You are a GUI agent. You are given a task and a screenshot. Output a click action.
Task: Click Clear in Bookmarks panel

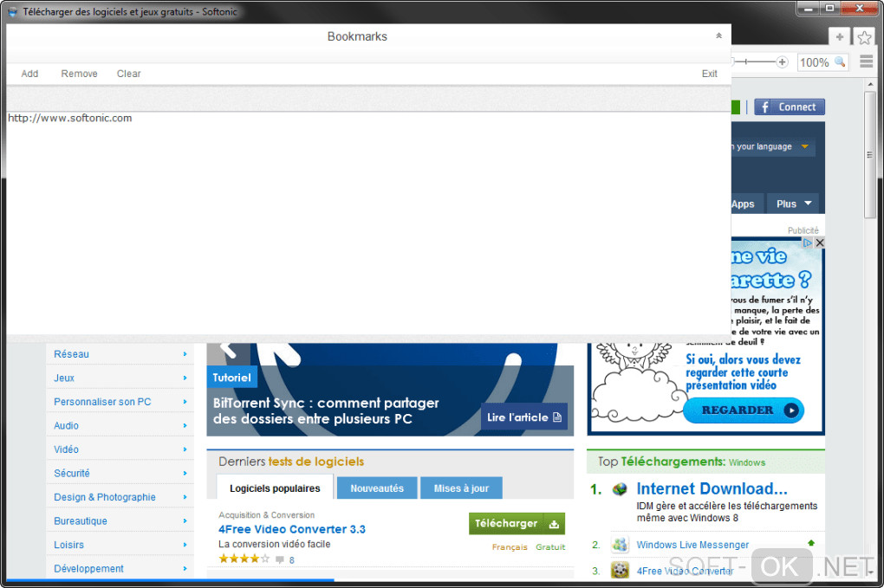coord(128,74)
